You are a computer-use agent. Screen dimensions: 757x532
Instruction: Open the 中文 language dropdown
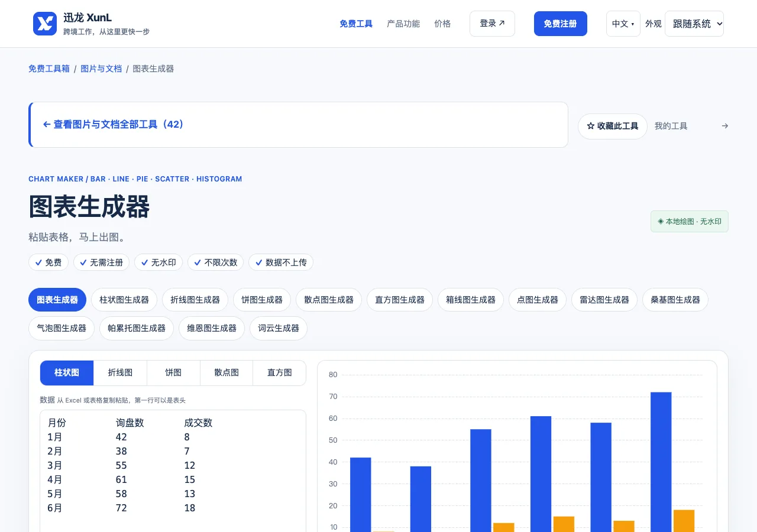pos(623,24)
